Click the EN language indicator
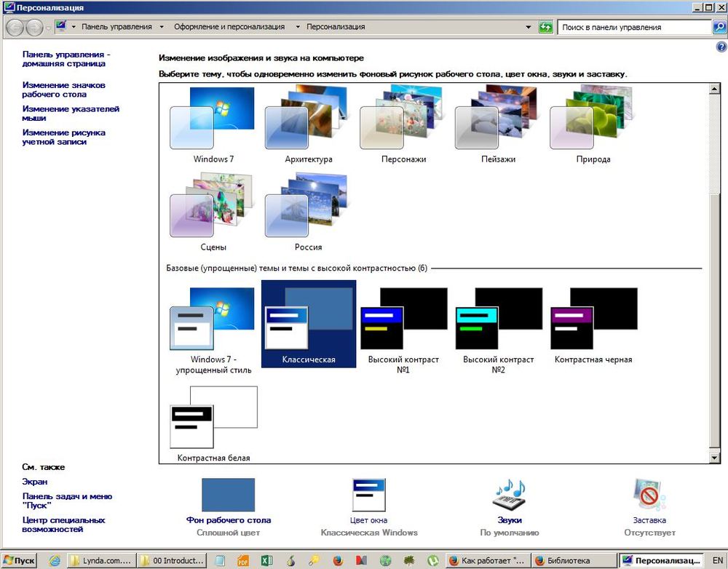The image size is (728, 569). tap(718, 561)
